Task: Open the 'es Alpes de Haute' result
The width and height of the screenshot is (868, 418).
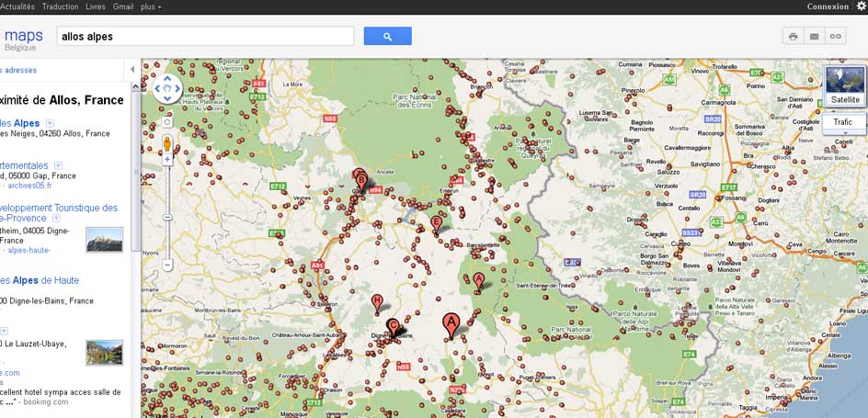Action: [x=40, y=280]
